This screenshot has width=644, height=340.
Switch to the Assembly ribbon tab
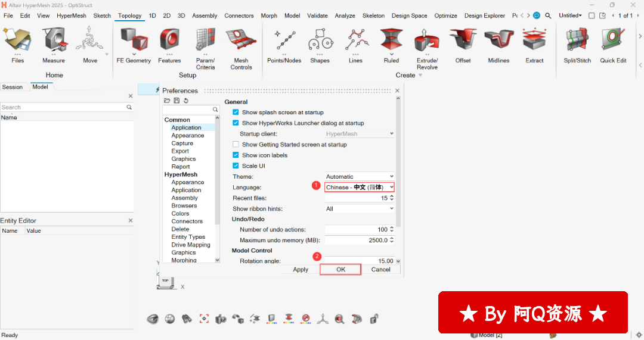tap(205, 15)
